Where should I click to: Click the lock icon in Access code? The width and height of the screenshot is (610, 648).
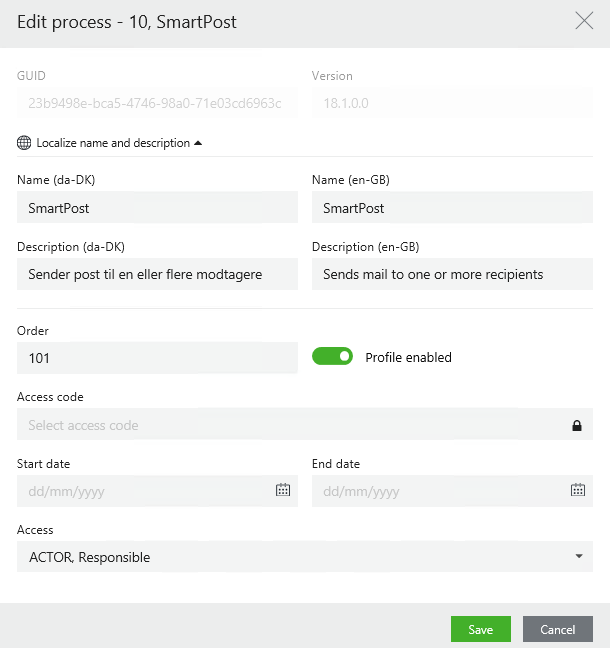[x=577, y=425]
